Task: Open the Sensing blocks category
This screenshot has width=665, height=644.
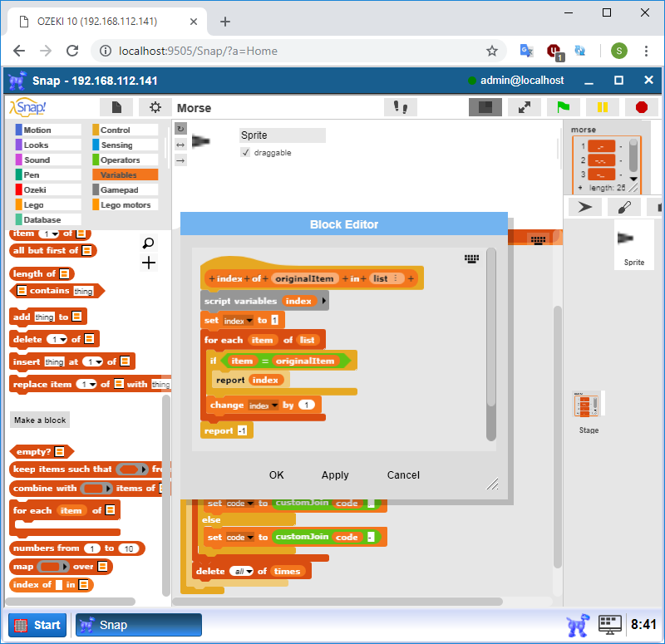Action: [x=126, y=145]
